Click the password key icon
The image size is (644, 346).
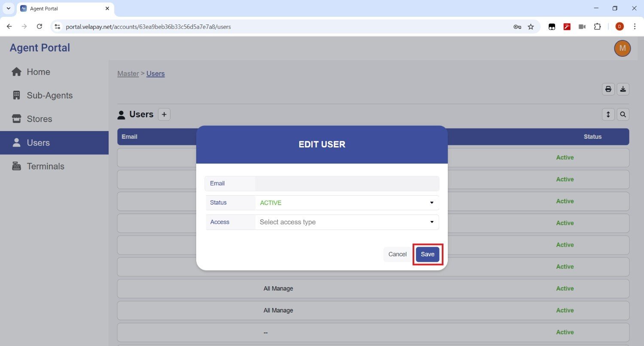[517, 27]
